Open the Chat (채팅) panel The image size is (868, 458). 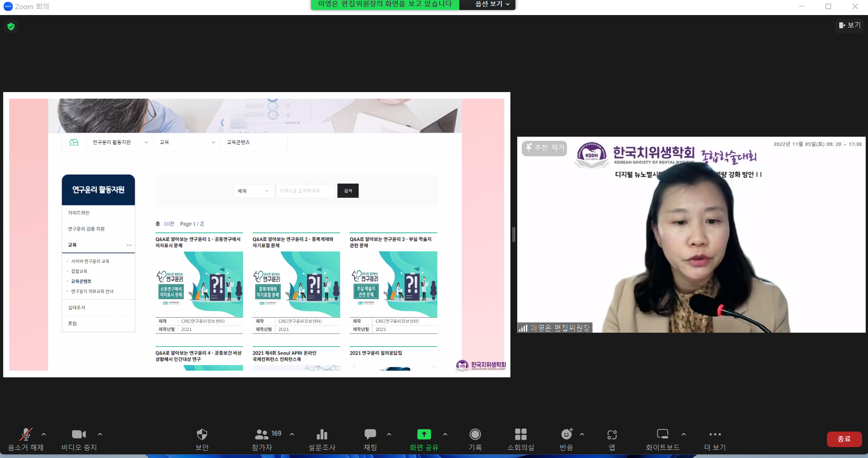click(370, 435)
